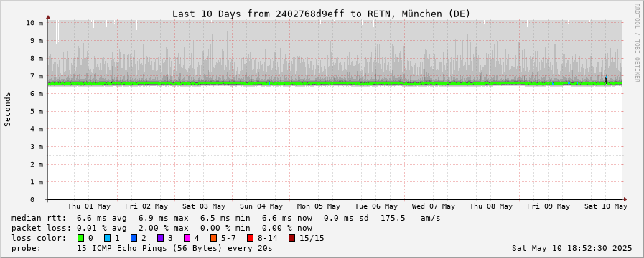Click the green loss color 0 swatch

(80, 238)
